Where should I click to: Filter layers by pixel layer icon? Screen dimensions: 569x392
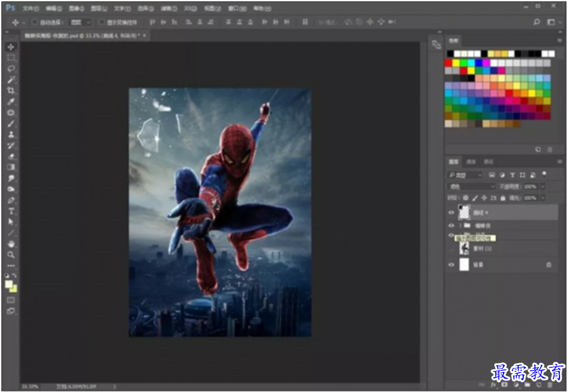click(x=492, y=175)
